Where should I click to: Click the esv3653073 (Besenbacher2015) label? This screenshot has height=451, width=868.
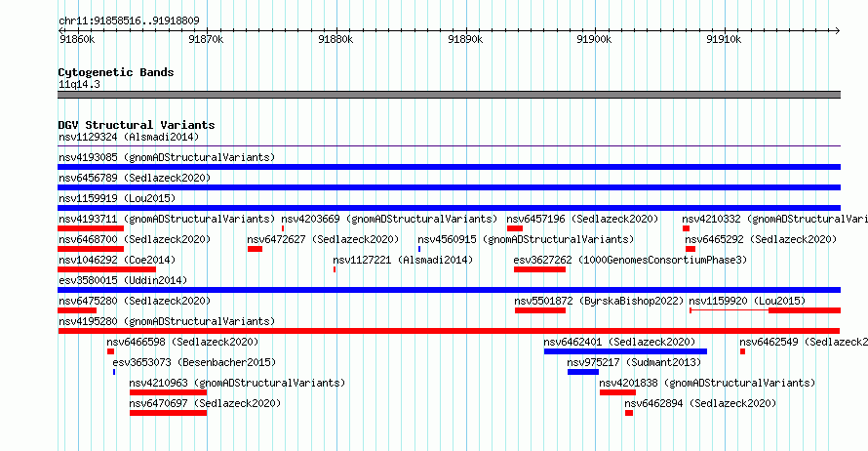point(194,362)
